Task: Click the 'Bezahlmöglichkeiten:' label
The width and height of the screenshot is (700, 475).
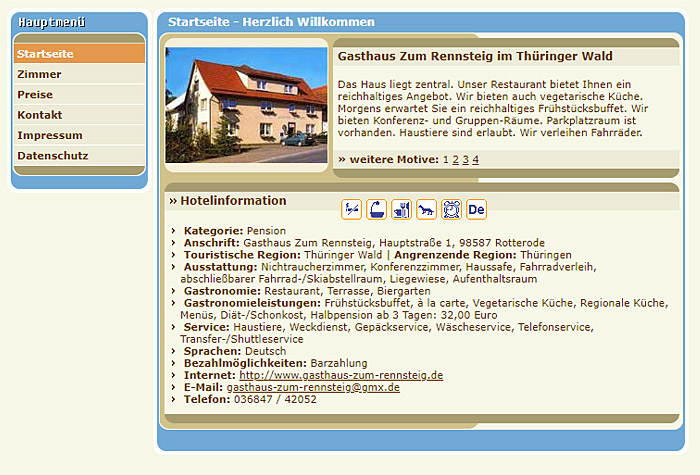Action: (245, 363)
